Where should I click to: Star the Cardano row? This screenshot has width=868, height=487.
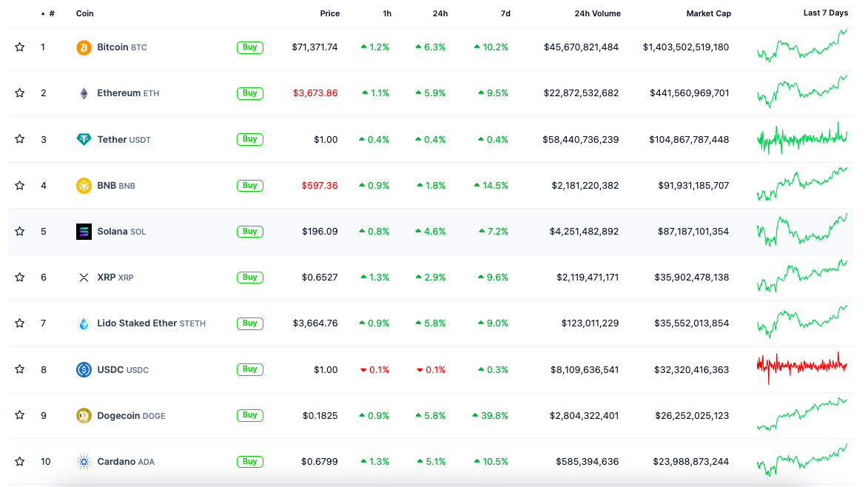tap(20, 462)
